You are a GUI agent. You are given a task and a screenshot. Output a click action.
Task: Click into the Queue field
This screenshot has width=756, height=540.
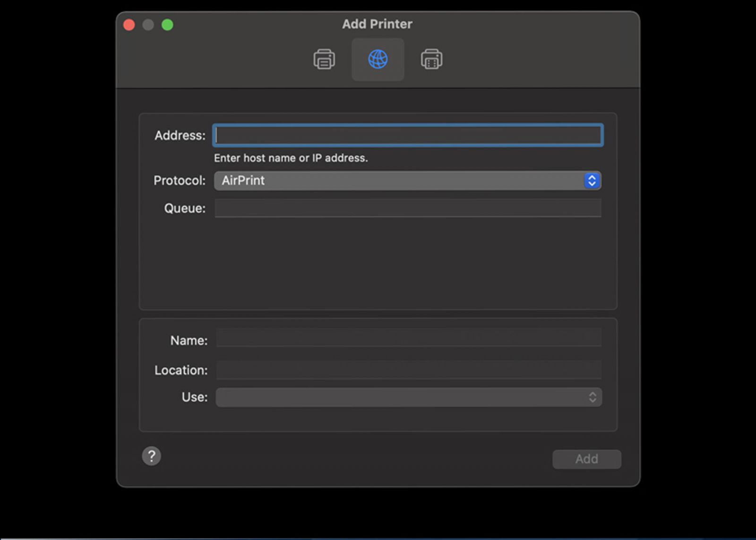pos(408,208)
